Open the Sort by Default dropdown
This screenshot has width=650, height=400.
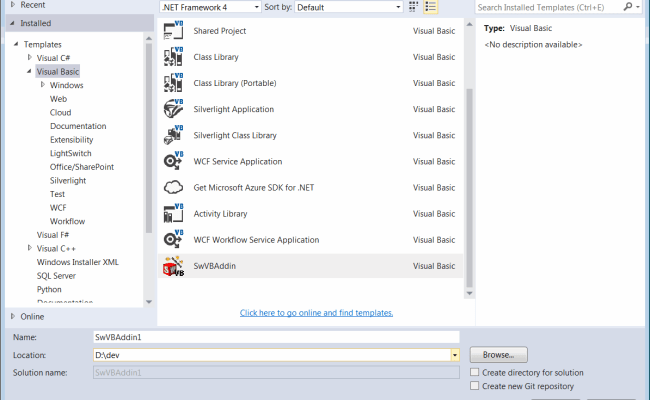[x=349, y=7]
